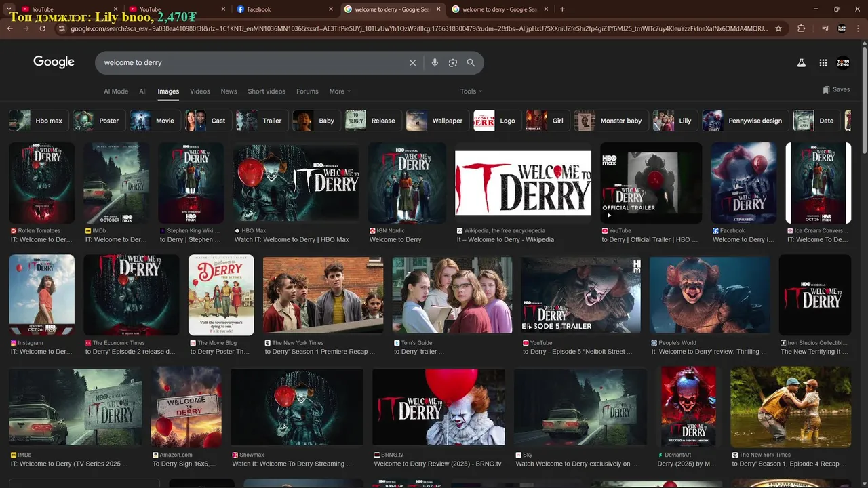868x488 pixels.
Task: Filter images by Logo chip
Action: click(x=497, y=121)
